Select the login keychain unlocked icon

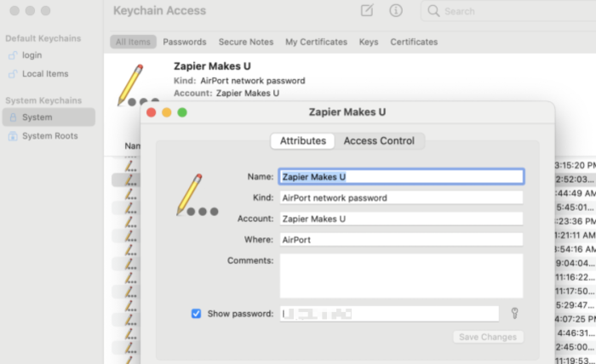click(13, 55)
